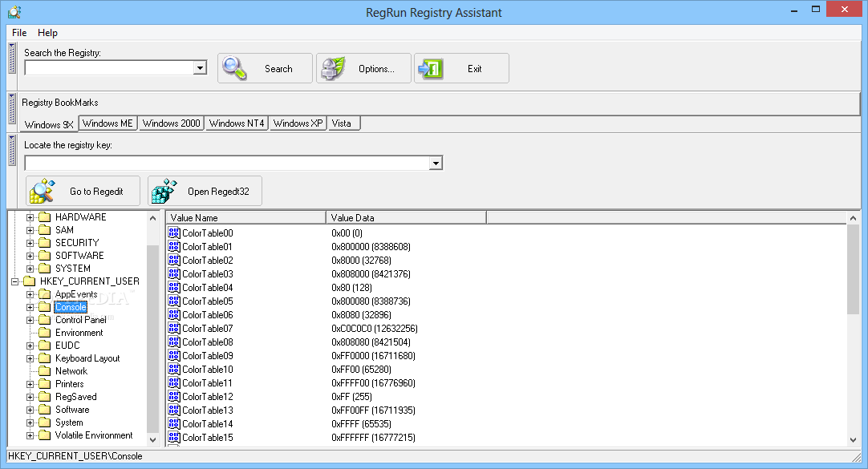Click the Search toolbar grip handle
868x469 pixels.
(x=11, y=58)
